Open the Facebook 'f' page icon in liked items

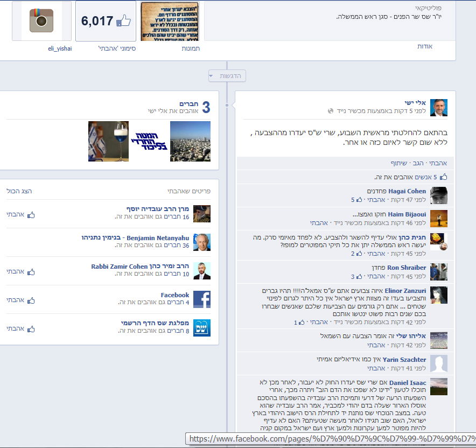(202, 299)
